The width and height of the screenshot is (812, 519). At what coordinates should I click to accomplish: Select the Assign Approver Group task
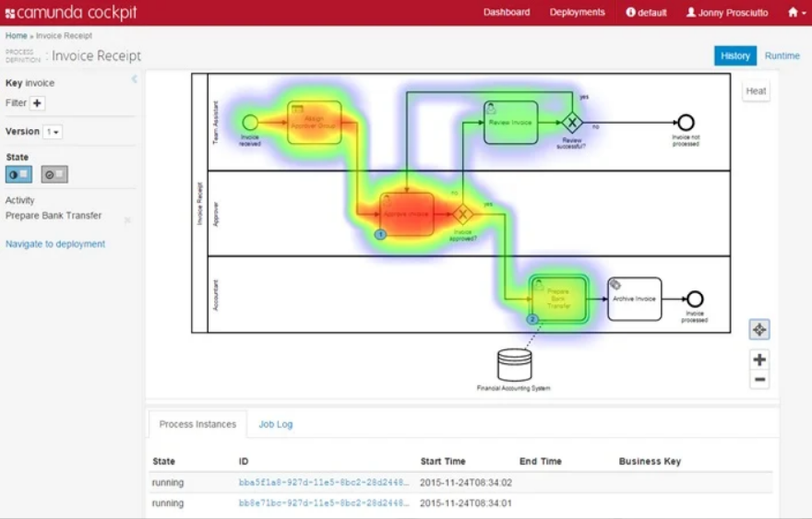(x=315, y=123)
